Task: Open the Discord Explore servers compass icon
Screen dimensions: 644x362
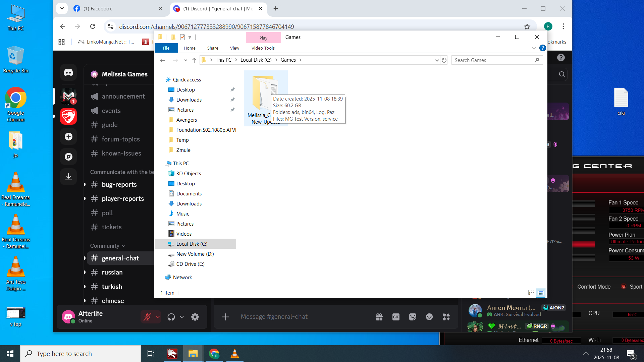Action: [68, 157]
